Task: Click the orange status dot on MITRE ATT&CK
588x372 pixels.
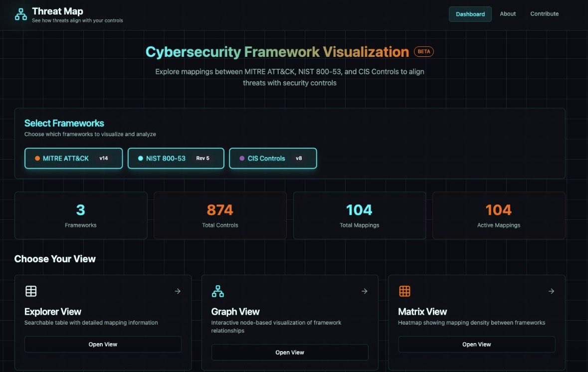Action: (x=36, y=158)
